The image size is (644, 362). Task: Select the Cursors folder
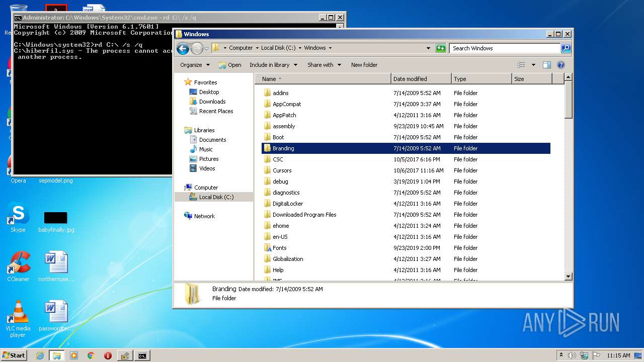282,170
